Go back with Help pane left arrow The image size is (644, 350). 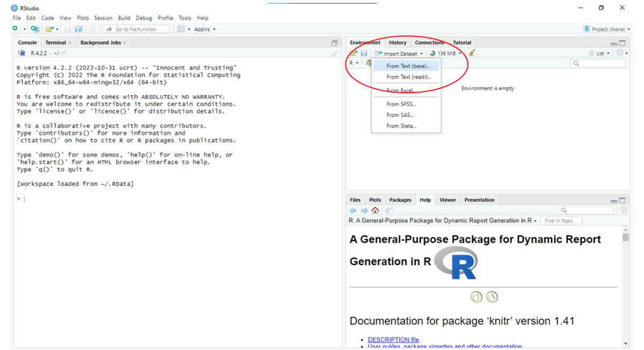coord(353,210)
